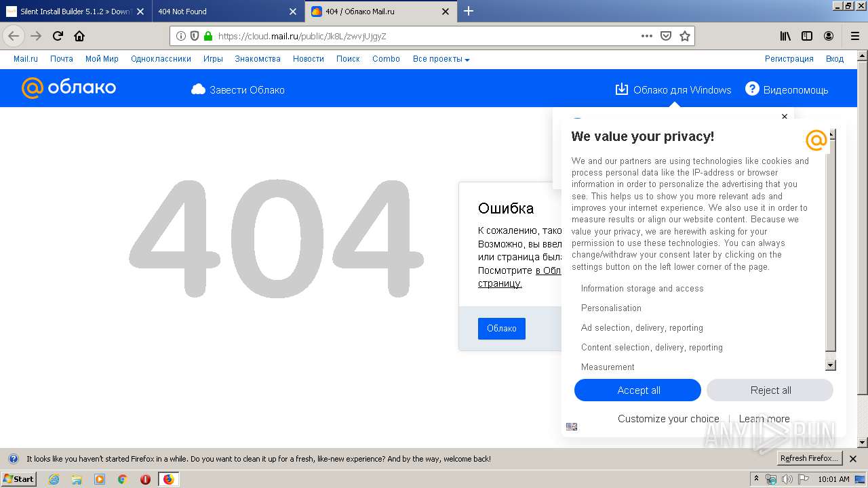Show site information icon in address bar
The width and height of the screenshot is (868, 488).
coord(181,36)
